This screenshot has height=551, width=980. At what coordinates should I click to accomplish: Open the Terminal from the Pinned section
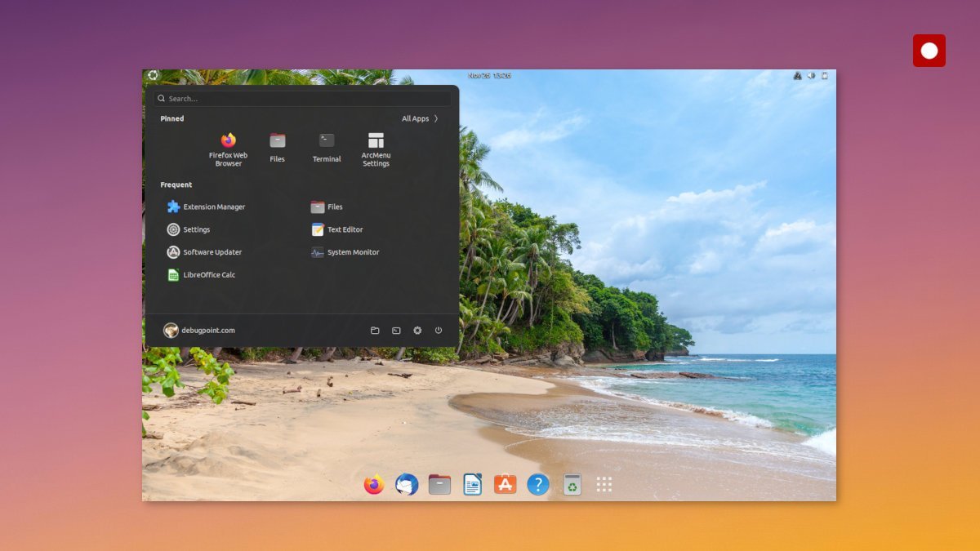point(326,143)
